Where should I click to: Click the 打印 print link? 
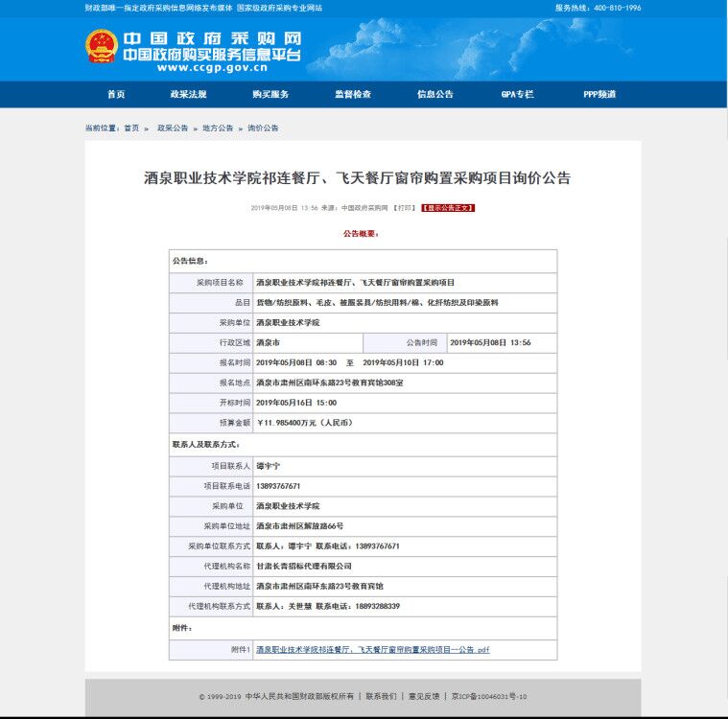tap(404, 207)
